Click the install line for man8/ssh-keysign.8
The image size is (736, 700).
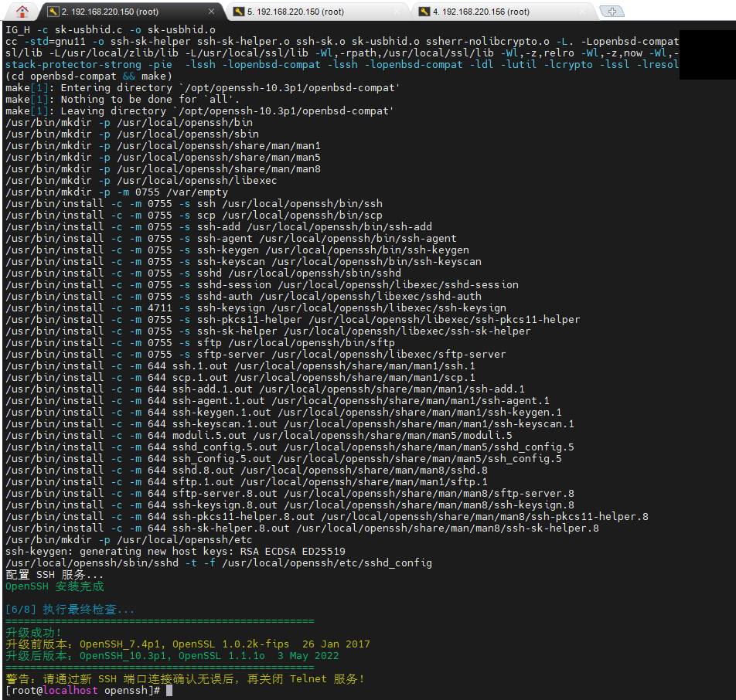coord(290,505)
